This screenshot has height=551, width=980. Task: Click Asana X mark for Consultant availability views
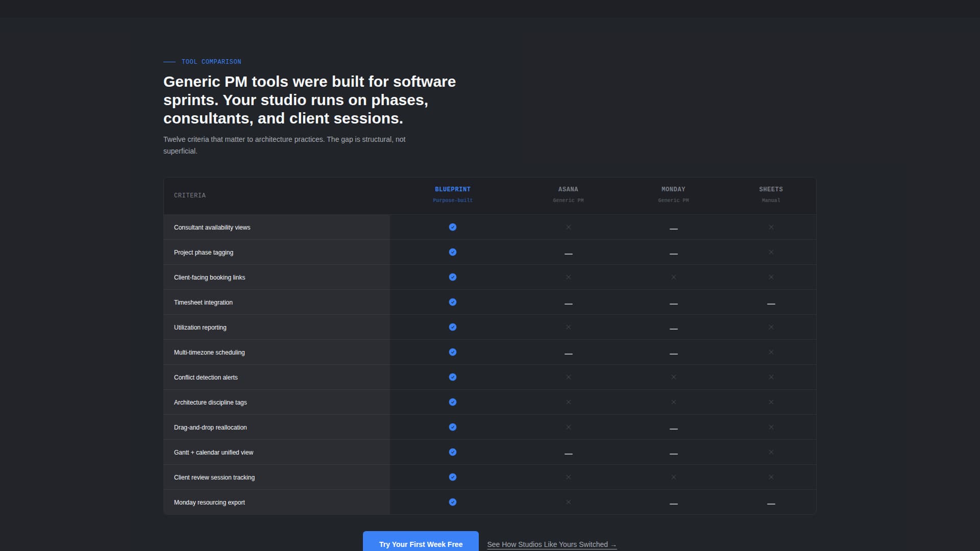(x=569, y=227)
